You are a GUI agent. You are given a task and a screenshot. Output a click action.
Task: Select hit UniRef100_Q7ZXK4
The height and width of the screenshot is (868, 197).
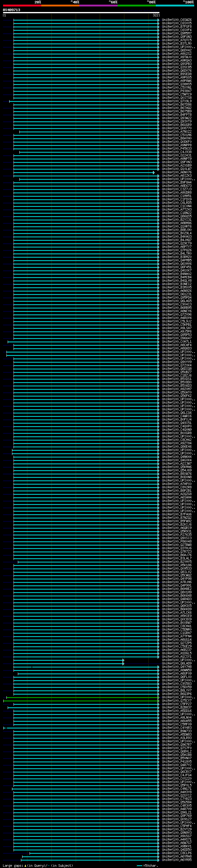tap(176, 365)
